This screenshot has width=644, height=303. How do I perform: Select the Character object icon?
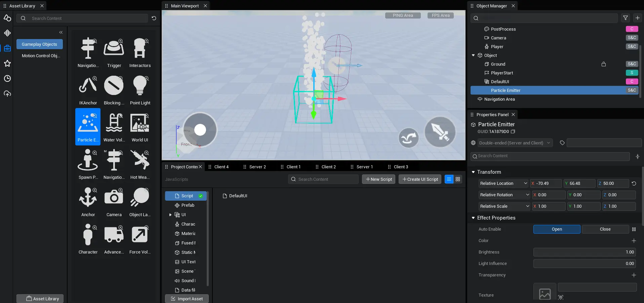(88, 239)
